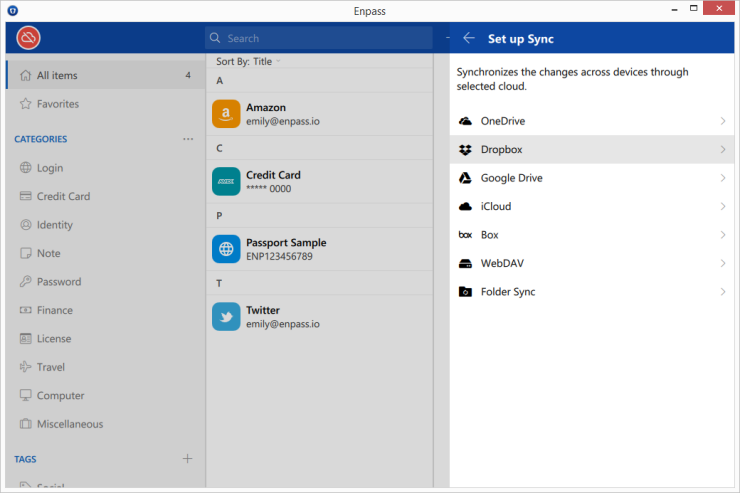The width and height of the screenshot is (740, 493).
Task: Click the License card icon
Action: coord(25,339)
